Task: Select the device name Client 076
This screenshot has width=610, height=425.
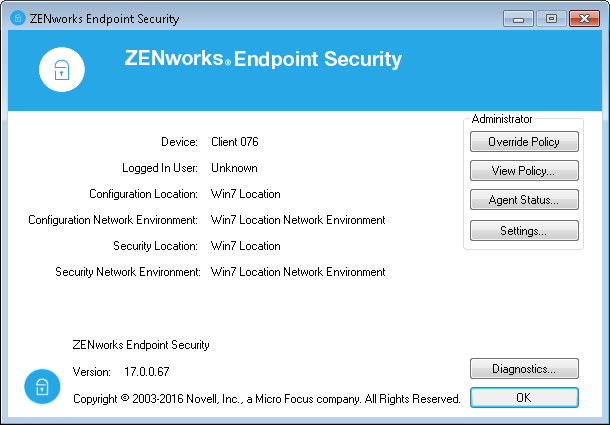Action: click(x=235, y=142)
